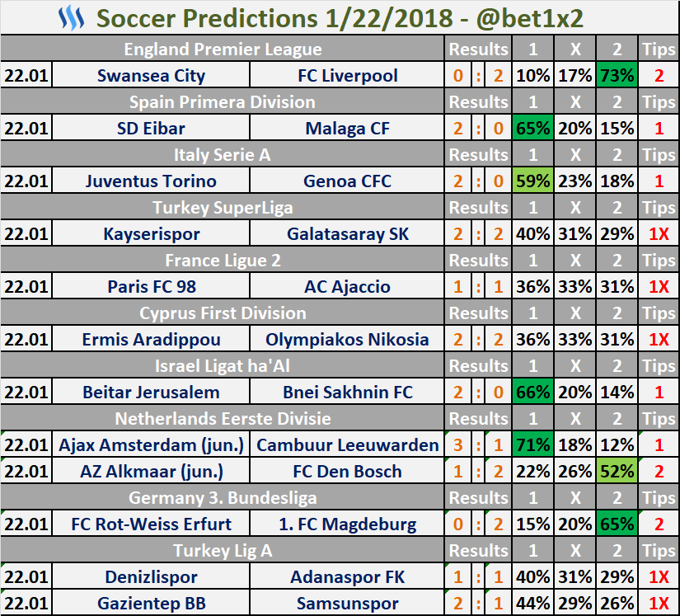Click the Olympiakos Nikosia team name
Viewport: 680px width, 616px height.
tap(347, 339)
